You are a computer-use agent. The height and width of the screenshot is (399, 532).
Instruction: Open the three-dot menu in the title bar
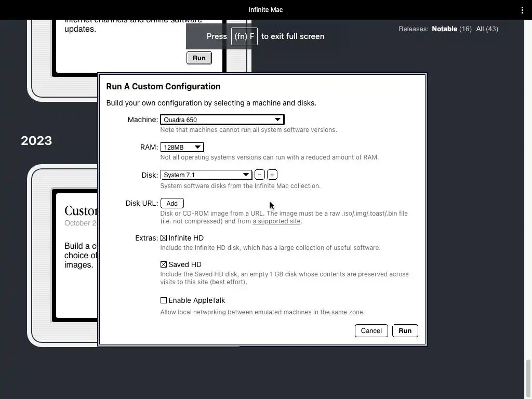pos(522,10)
